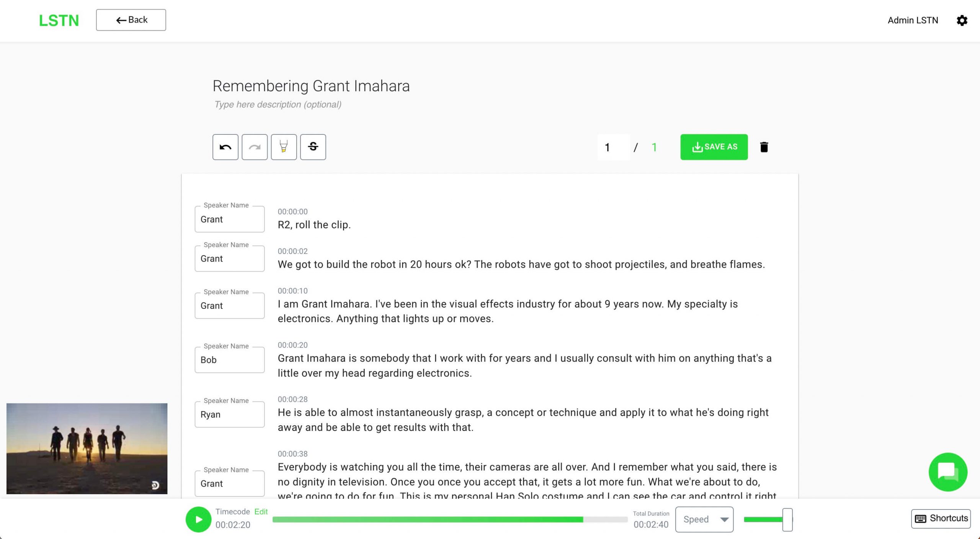Open the chat support bubble
Screen dimensions: 980x539
coord(948,472)
